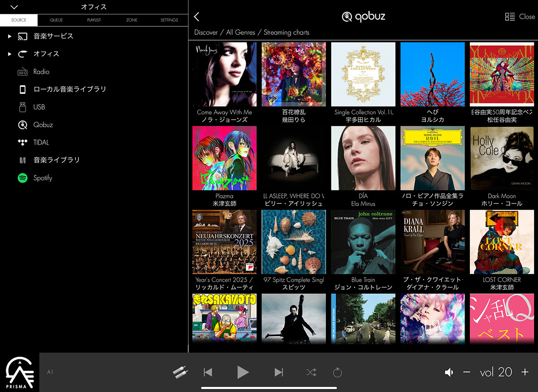Click the A1 input label in player bar
The height and width of the screenshot is (392, 538).
tap(50, 372)
